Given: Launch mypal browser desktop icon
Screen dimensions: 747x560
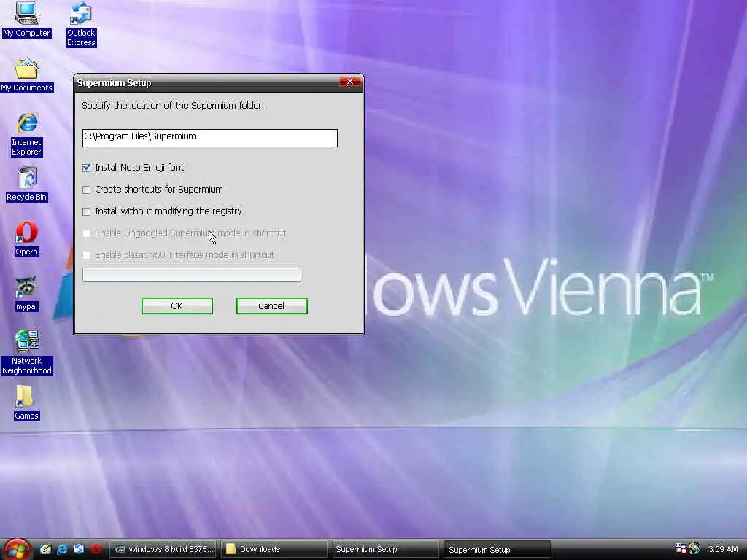Looking at the screenshot, I should click(x=26, y=295).
